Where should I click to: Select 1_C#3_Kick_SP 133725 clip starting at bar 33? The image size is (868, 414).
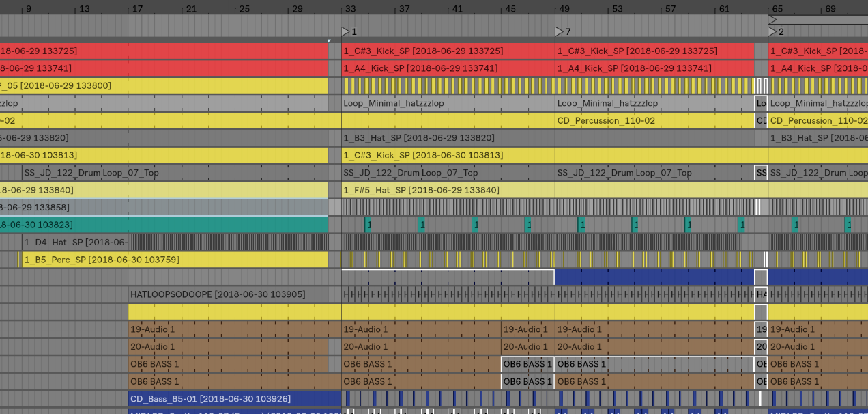pos(448,51)
